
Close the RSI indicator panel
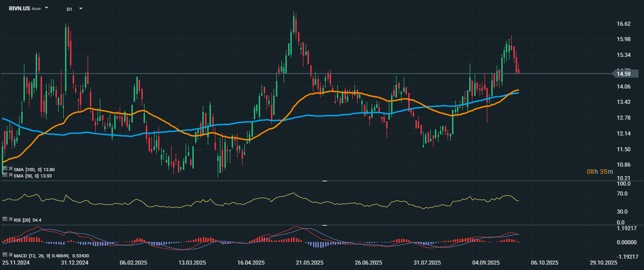(10, 219)
